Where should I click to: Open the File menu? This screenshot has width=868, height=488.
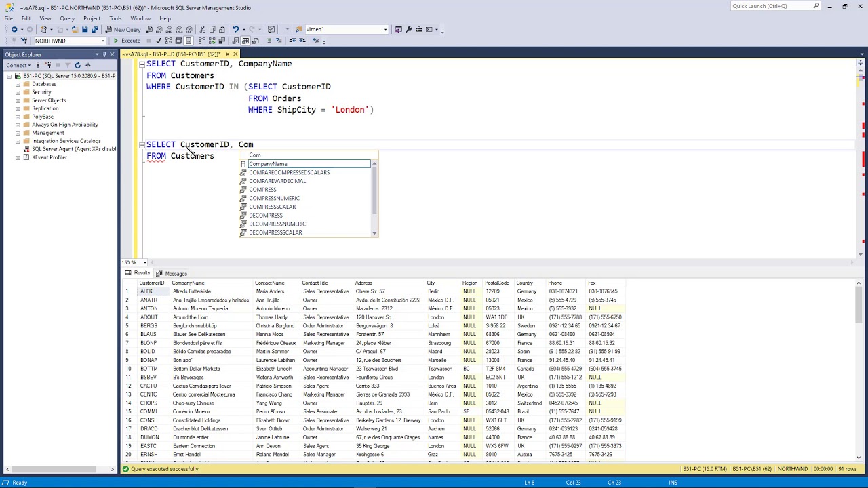coord(9,18)
